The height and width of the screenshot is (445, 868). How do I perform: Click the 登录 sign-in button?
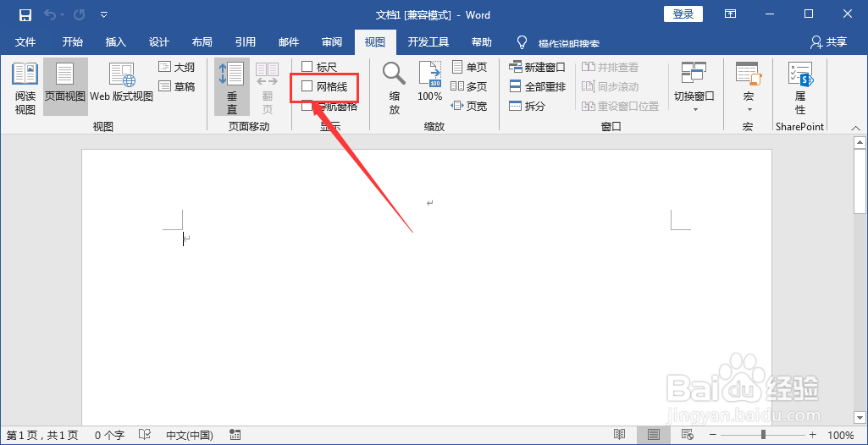coord(683,14)
